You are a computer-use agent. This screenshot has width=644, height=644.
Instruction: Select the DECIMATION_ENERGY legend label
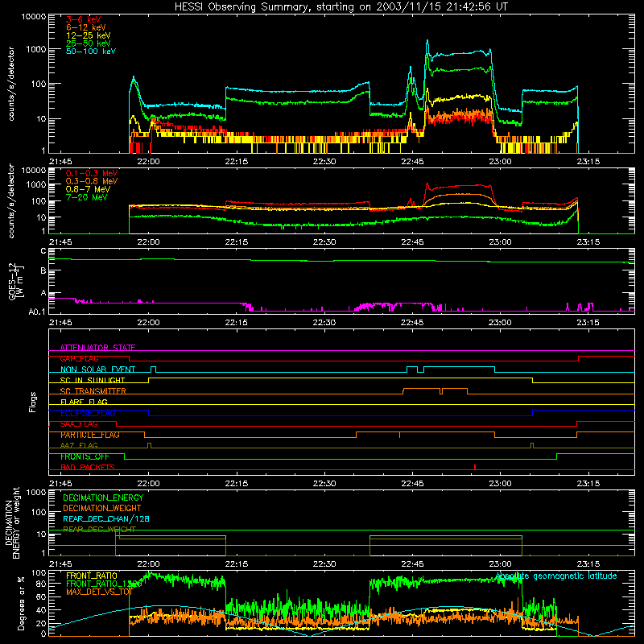click(103, 497)
